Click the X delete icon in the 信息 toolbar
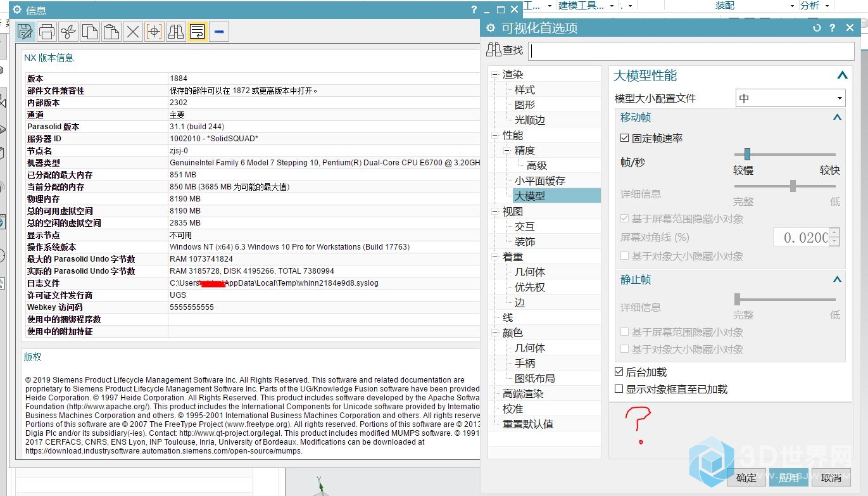Viewport: 868px width, 496px height. coord(133,31)
